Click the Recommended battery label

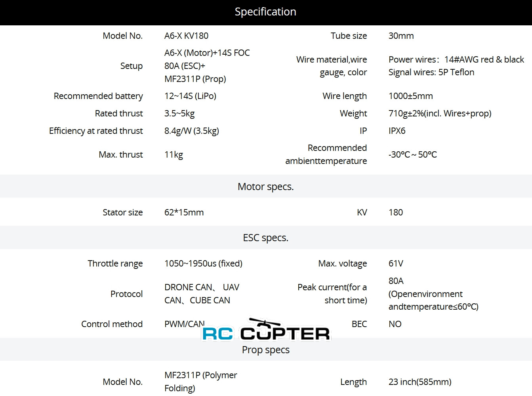(x=98, y=96)
